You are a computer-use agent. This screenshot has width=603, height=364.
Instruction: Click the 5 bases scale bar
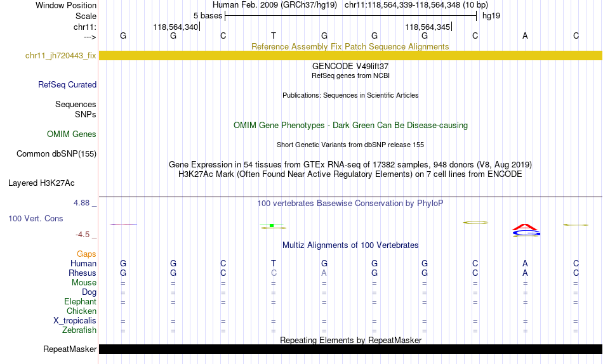(x=351, y=16)
